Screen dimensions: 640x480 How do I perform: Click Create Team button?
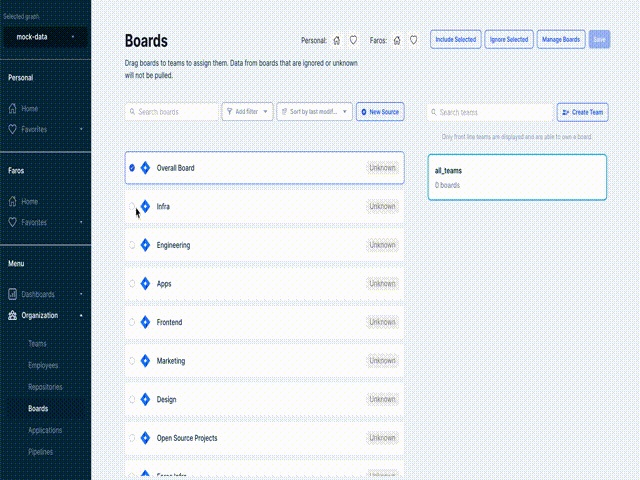coord(582,112)
